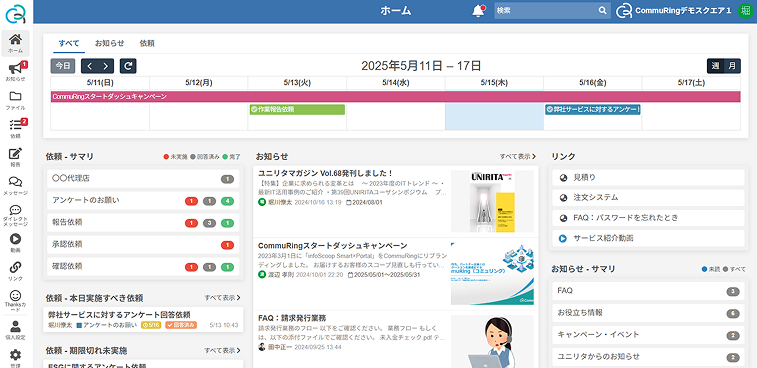The width and height of the screenshot is (757, 368).
Task: Open FAQ:請求発行業務 news item
Action: click(x=292, y=318)
